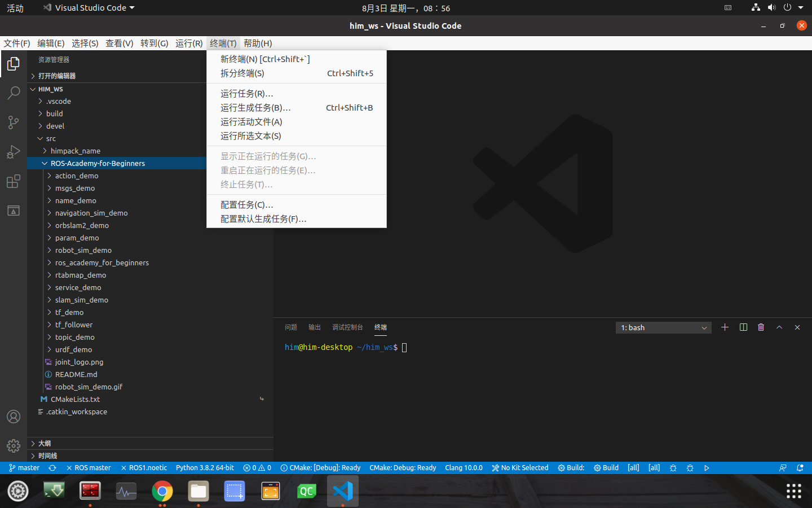Switch to the 调试控制台 panel tab
Image resolution: width=812 pixels, height=508 pixels.
point(347,327)
